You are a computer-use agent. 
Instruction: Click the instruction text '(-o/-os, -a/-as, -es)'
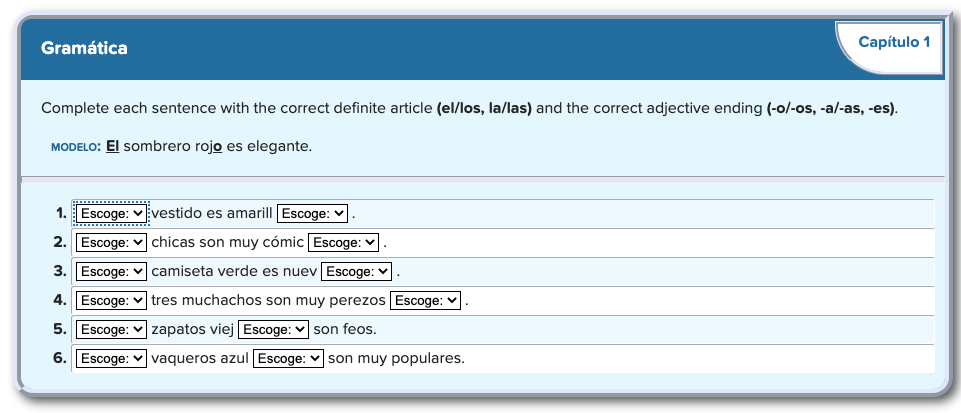831,108
